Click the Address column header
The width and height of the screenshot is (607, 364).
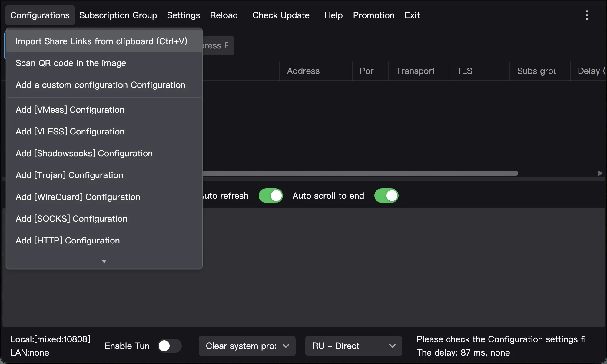coord(303,71)
